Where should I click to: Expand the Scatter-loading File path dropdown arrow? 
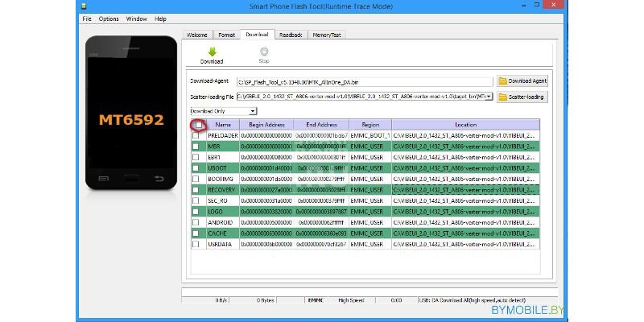489,97
